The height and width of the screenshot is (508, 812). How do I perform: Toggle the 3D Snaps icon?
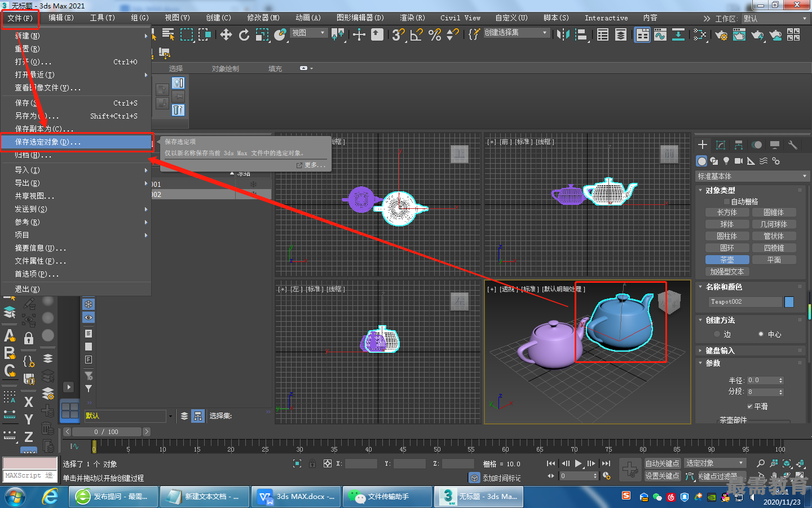pyautogui.click(x=399, y=35)
